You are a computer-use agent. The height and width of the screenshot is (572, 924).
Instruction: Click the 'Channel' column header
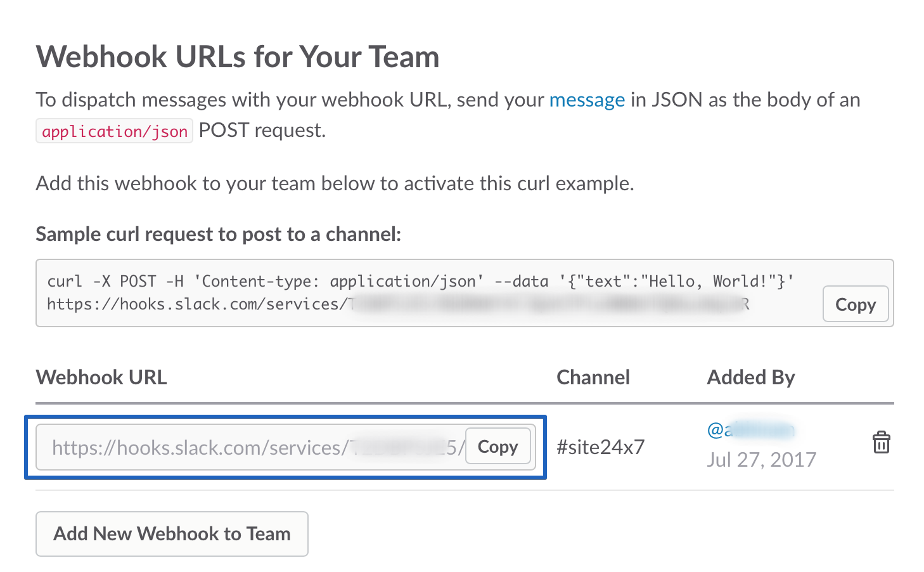(593, 377)
